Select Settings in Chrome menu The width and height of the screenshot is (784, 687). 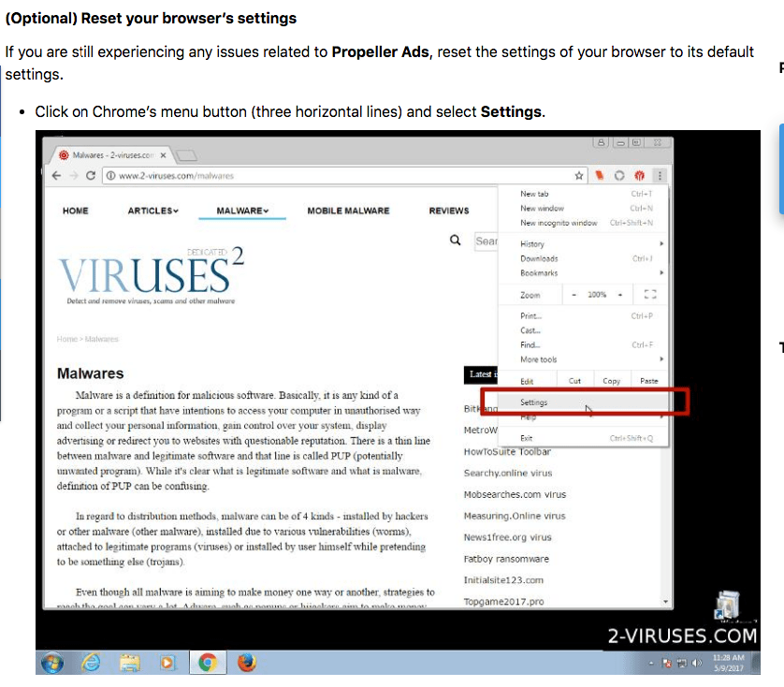pos(583,402)
